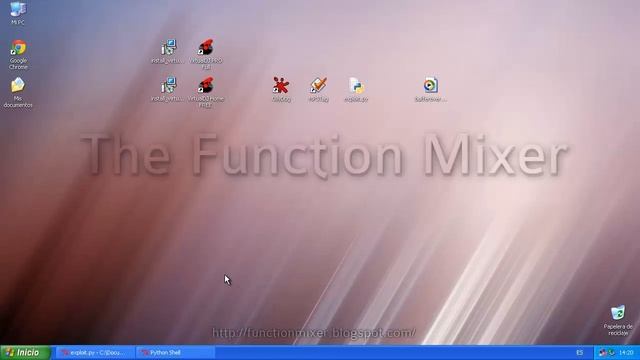Open the Mis documentos folder icon

[18, 93]
